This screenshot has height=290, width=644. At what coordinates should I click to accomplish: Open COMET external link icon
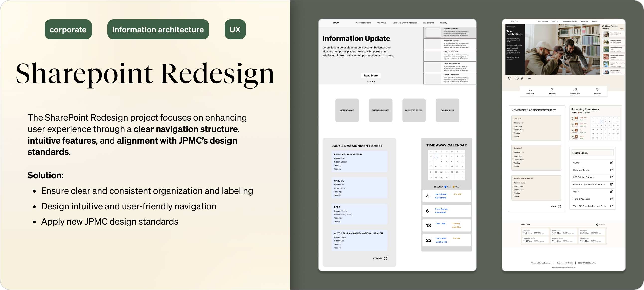(x=611, y=163)
